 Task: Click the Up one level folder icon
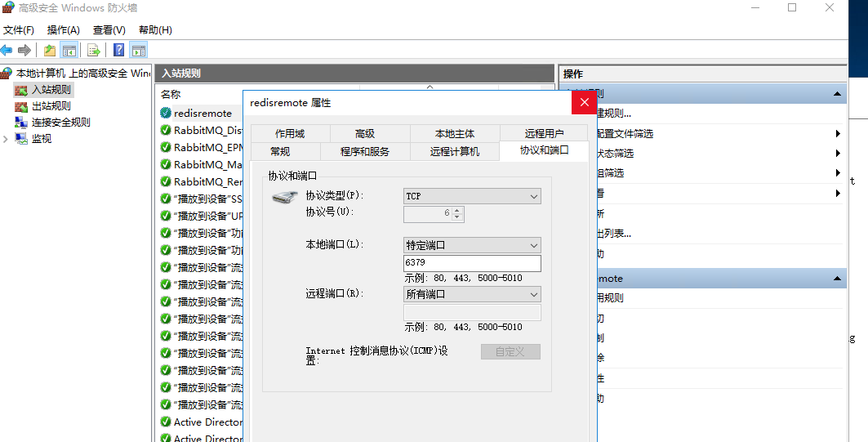pos(50,51)
